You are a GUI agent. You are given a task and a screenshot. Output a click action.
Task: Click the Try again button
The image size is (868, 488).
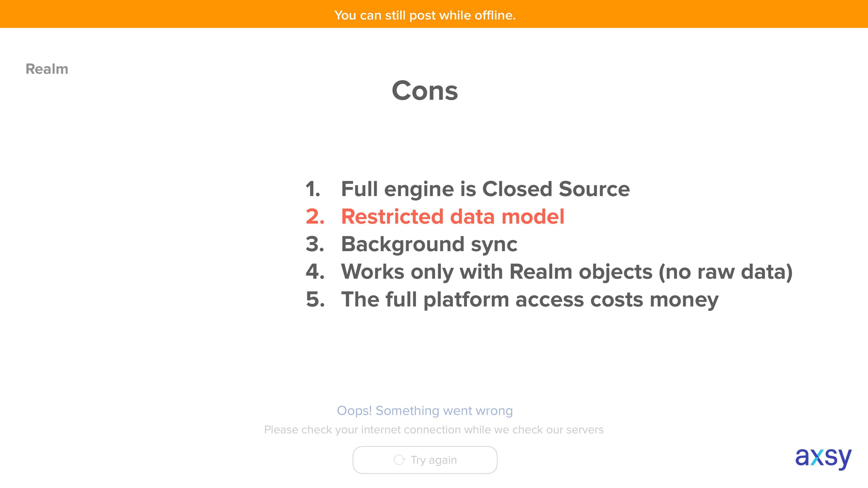425,460
